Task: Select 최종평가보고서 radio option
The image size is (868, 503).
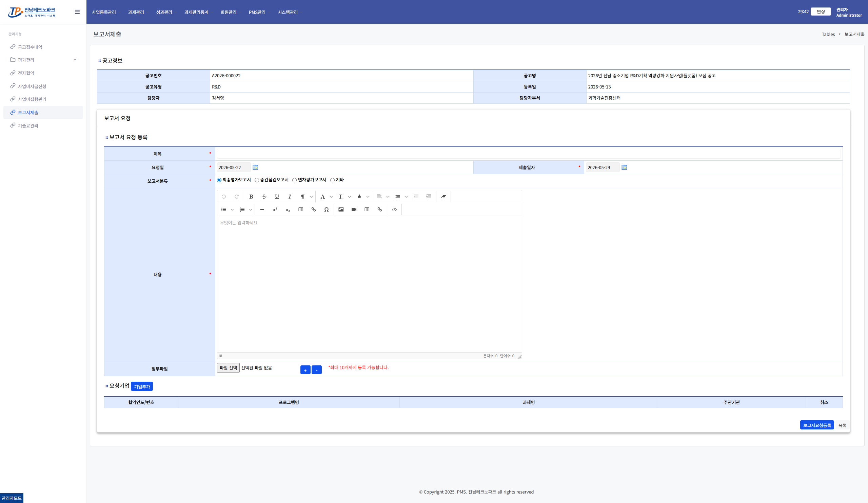Action: 219,180
